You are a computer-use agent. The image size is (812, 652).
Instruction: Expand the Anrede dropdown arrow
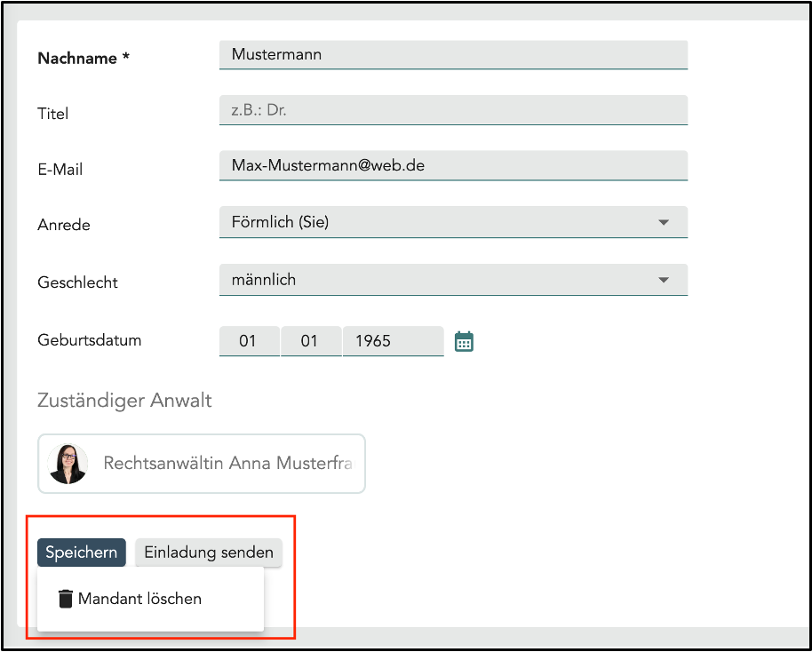point(663,223)
